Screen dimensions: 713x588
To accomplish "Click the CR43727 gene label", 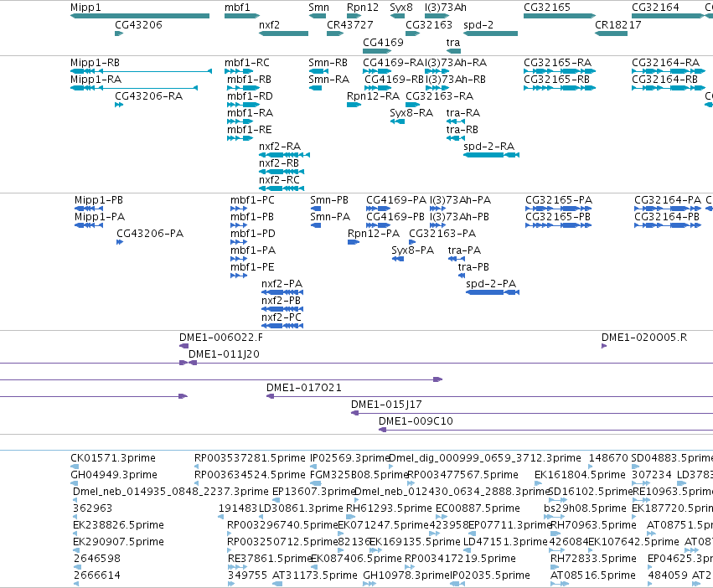I will pyautogui.click(x=349, y=24).
